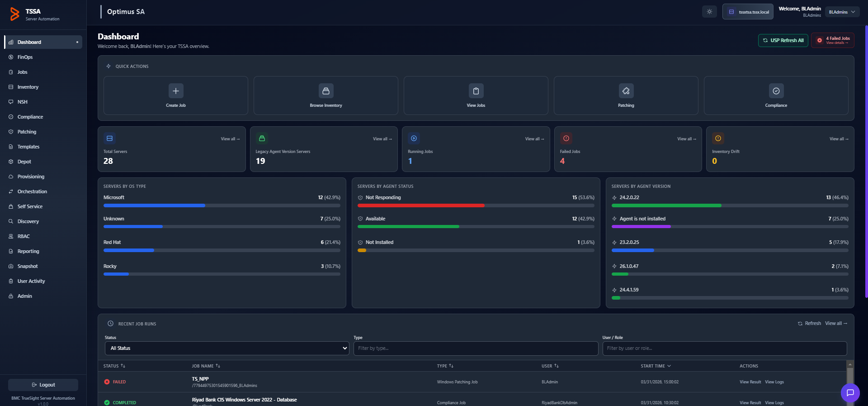Click the Depot sidebar icon

tap(11, 162)
